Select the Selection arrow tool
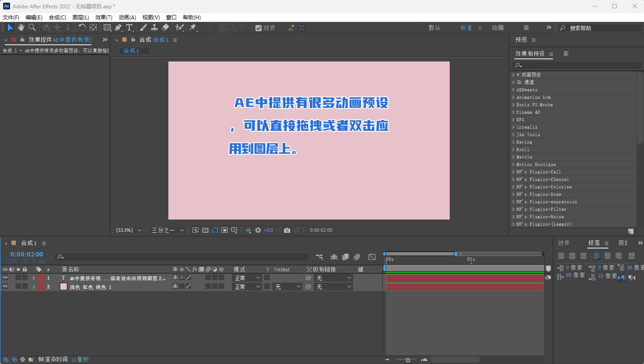This screenshot has width=644, height=364. tap(10, 28)
